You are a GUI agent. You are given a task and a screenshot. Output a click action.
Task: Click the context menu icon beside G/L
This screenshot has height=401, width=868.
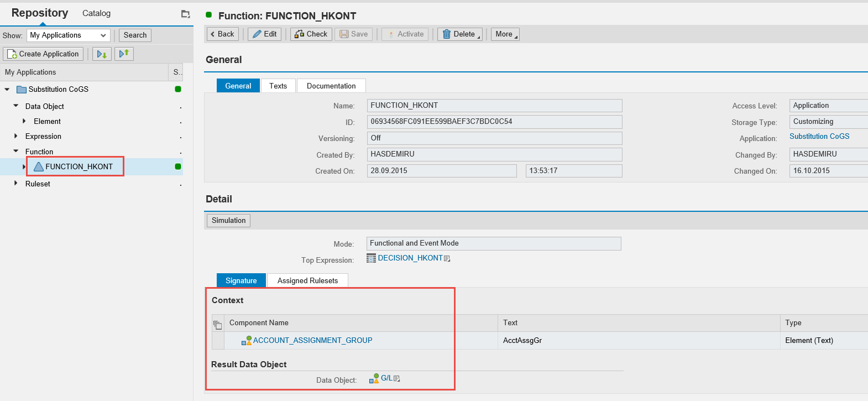pos(396,379)
